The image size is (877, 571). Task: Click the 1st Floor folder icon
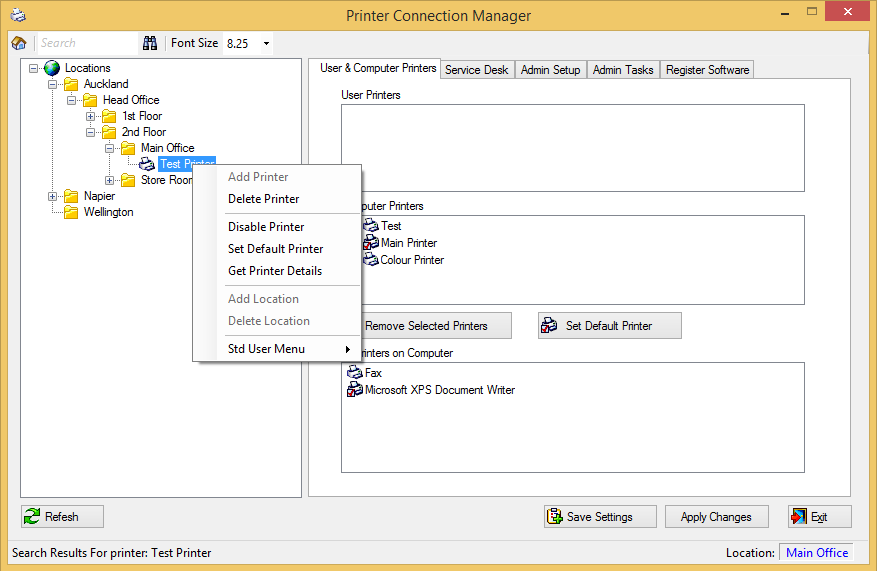109,116
